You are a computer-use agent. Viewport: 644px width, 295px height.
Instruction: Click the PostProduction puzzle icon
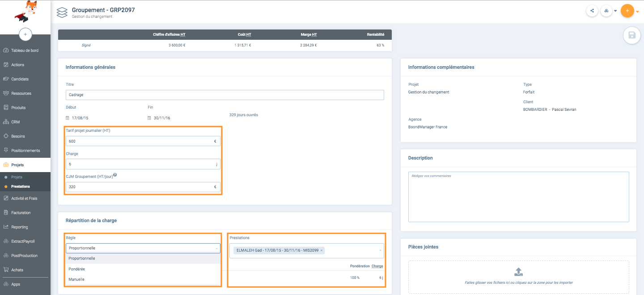pos(6,256)
